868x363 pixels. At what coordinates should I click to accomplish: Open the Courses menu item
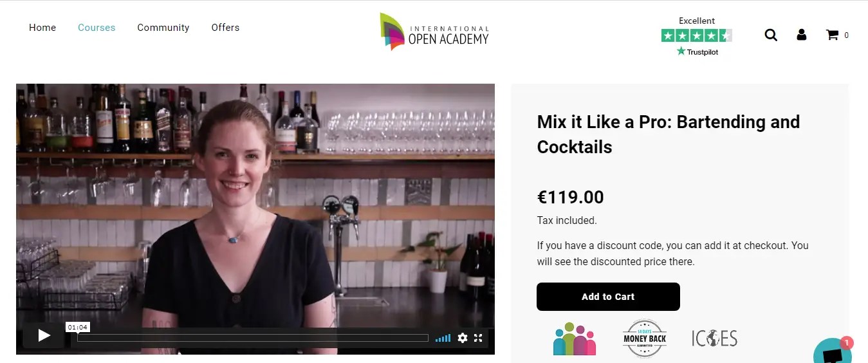point(97,28)
